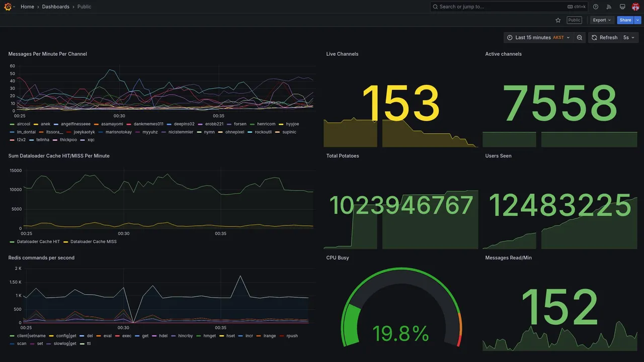The image size is (644, 362).
Task: Open the Export dropdown menu
Action: click(x=602, y=20)
